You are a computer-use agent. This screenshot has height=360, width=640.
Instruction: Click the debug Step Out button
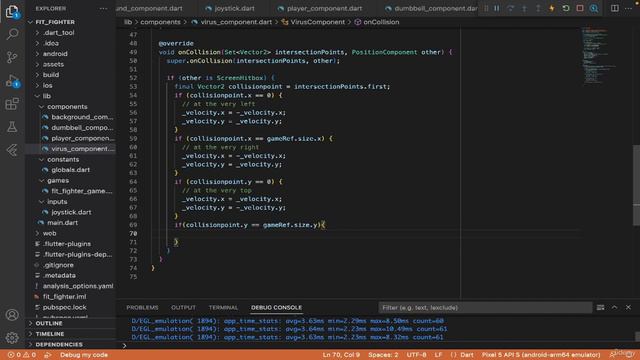point(538,8)
